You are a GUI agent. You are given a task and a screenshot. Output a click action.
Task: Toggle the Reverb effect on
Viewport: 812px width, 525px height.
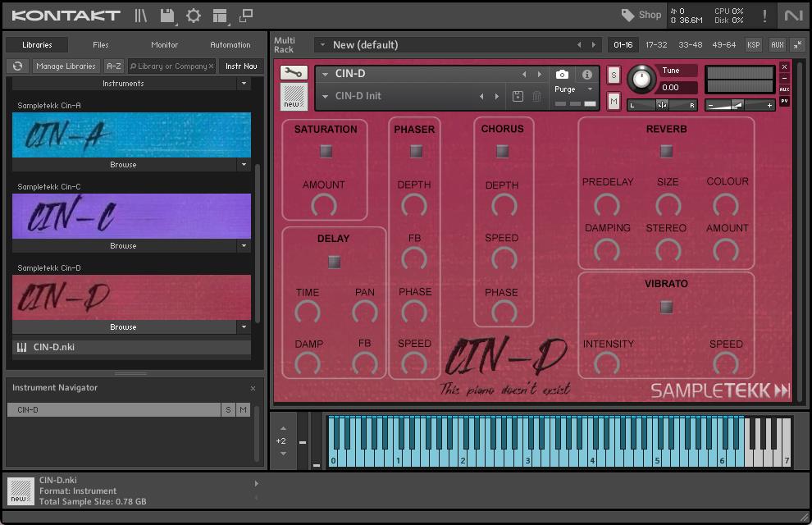click(x=666, y=151)
